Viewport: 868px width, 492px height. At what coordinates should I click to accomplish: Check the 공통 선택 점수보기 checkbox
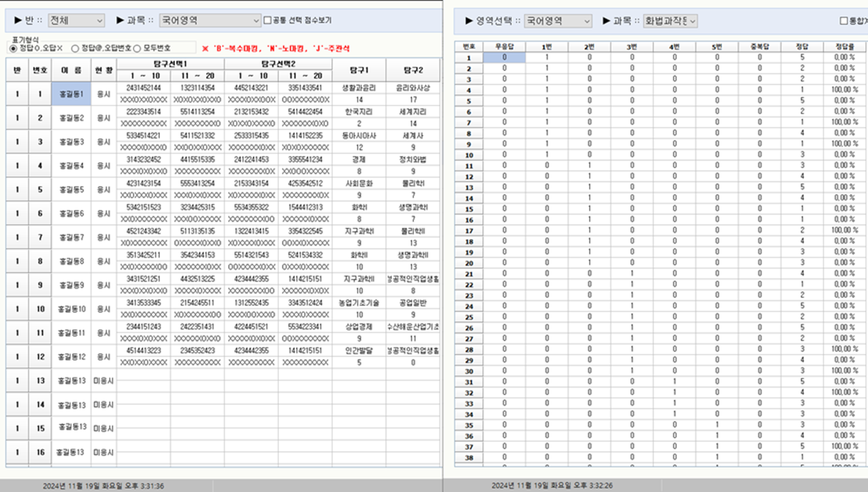[268, 20]
